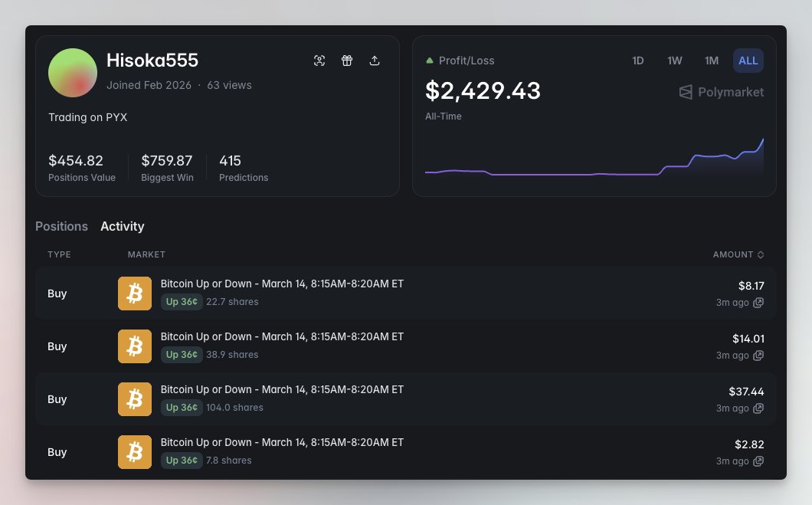
Task: Click the Bitcoin icon in the $2.82 row
Action: [x=135, y=451]
